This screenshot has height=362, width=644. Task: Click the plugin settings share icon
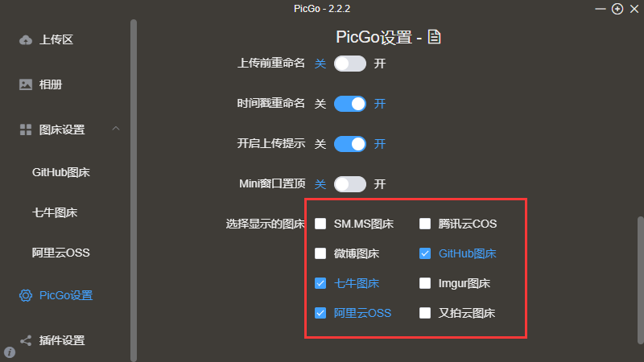coord(26,340)
